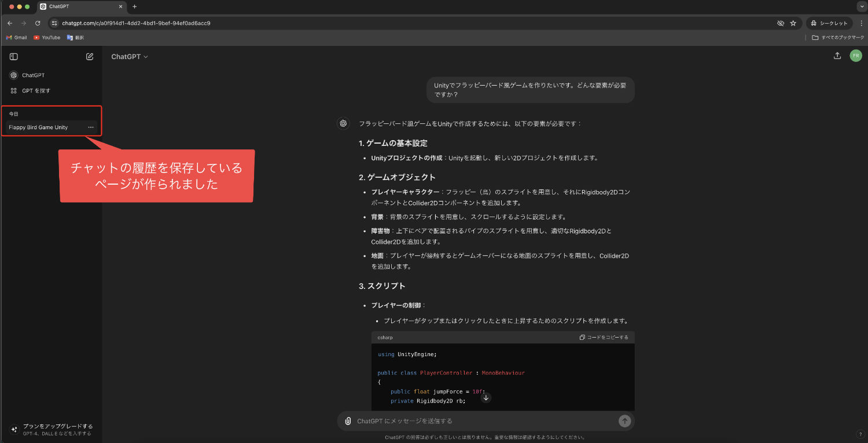Open GPT を探す in sidebar
This screenshot has width=868, height=443.
tap(51, 91)
